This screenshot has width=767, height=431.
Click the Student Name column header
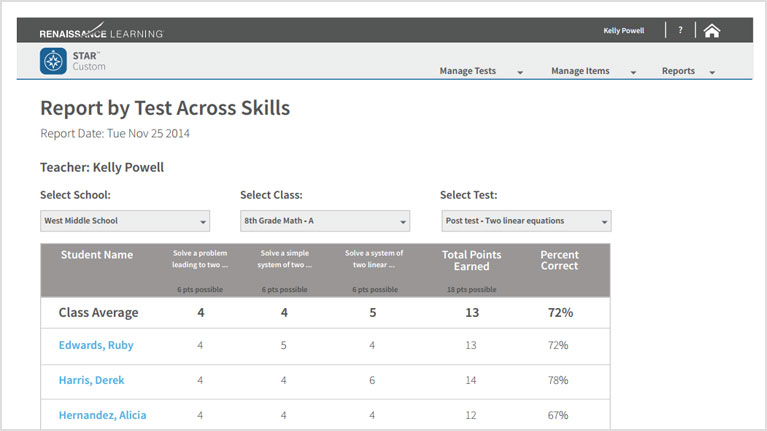[x=97, y=255]
